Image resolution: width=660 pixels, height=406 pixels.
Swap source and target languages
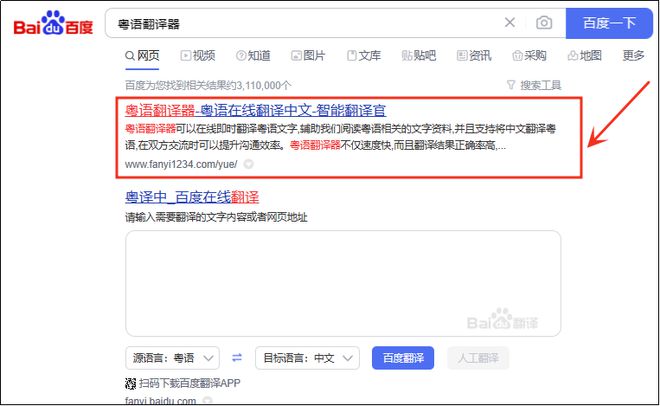tap(237, 358)
